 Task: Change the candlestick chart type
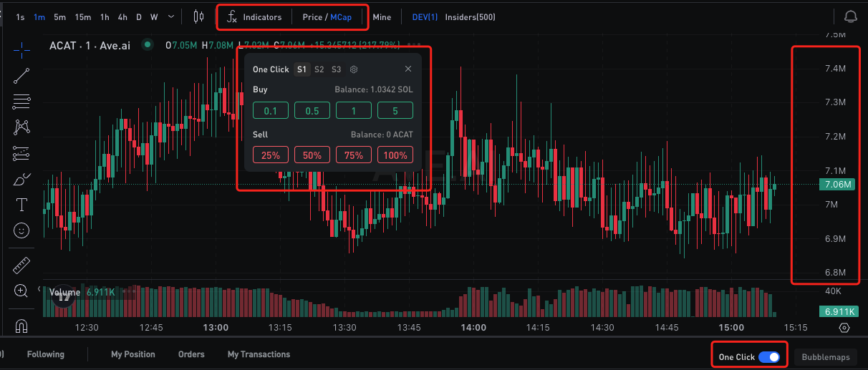coord(198,16)
